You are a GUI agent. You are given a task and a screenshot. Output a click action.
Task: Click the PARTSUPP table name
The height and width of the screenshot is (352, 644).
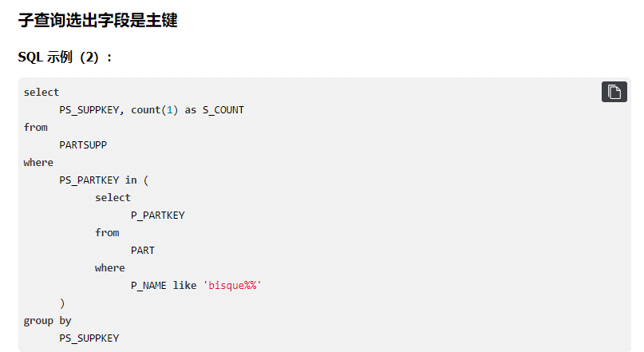83,145
